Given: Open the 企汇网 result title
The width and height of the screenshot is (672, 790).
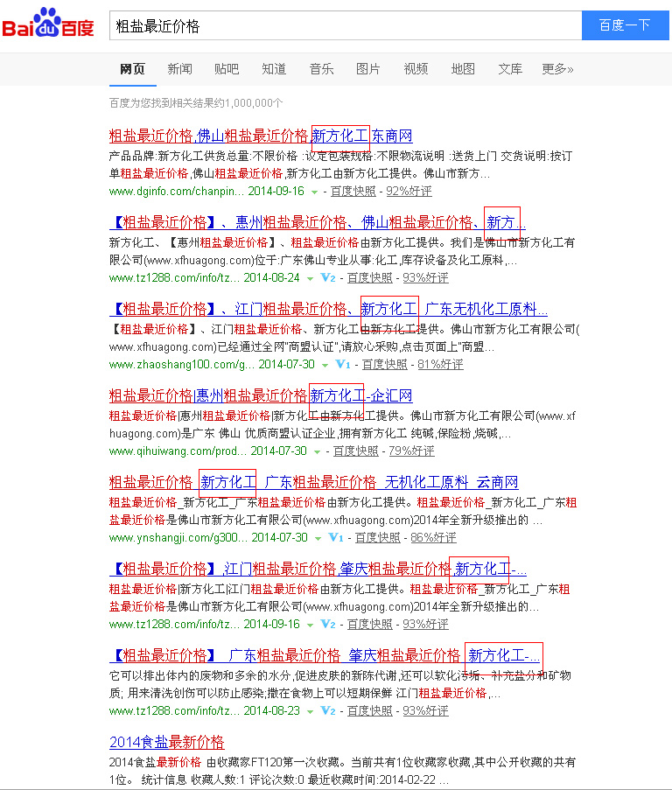Looking at the screenshot, I should (261, 396).
